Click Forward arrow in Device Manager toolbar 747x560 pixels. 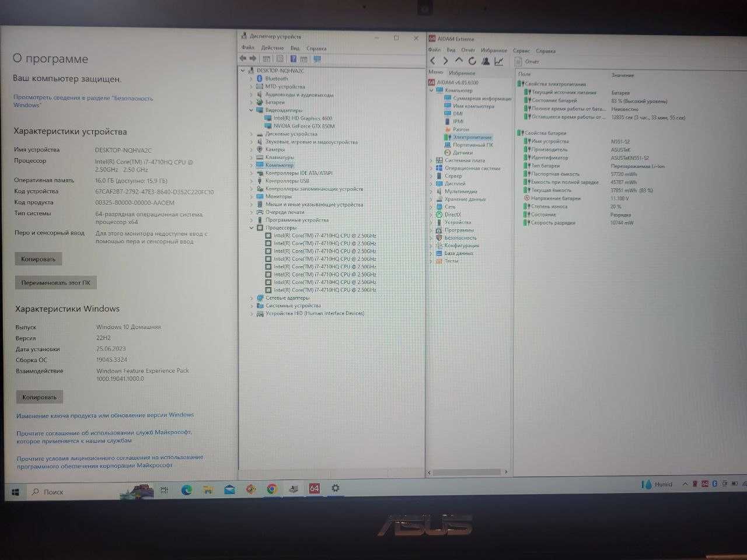tap(253, 59)
